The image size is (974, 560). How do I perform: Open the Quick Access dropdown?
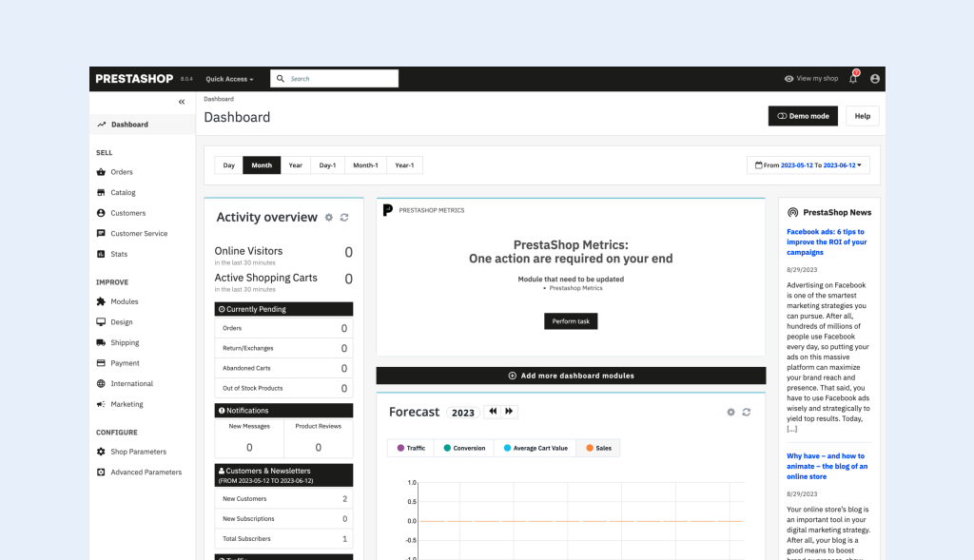(x=228, y=78)
